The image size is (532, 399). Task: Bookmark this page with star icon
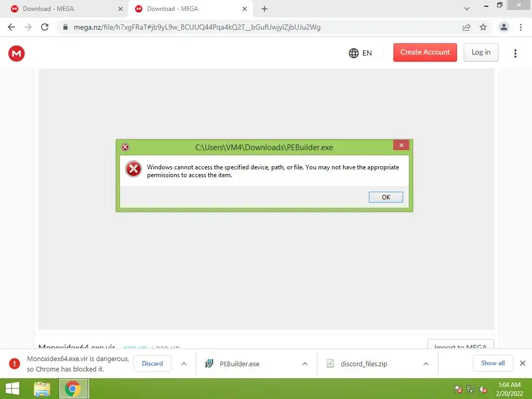[x=483, y=27]
